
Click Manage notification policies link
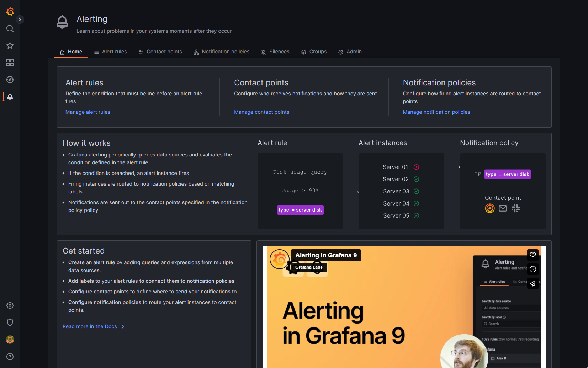pyautogui.click(x=436, y=112)
